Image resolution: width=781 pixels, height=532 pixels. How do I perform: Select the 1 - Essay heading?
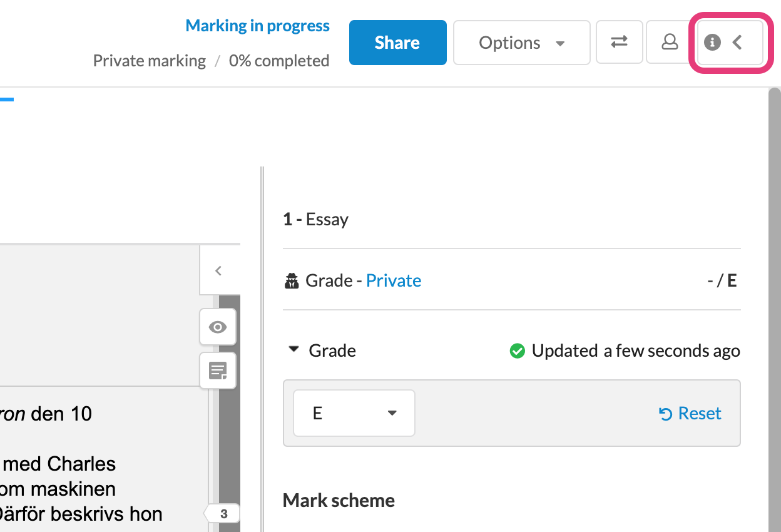click(x=316, y=219)
